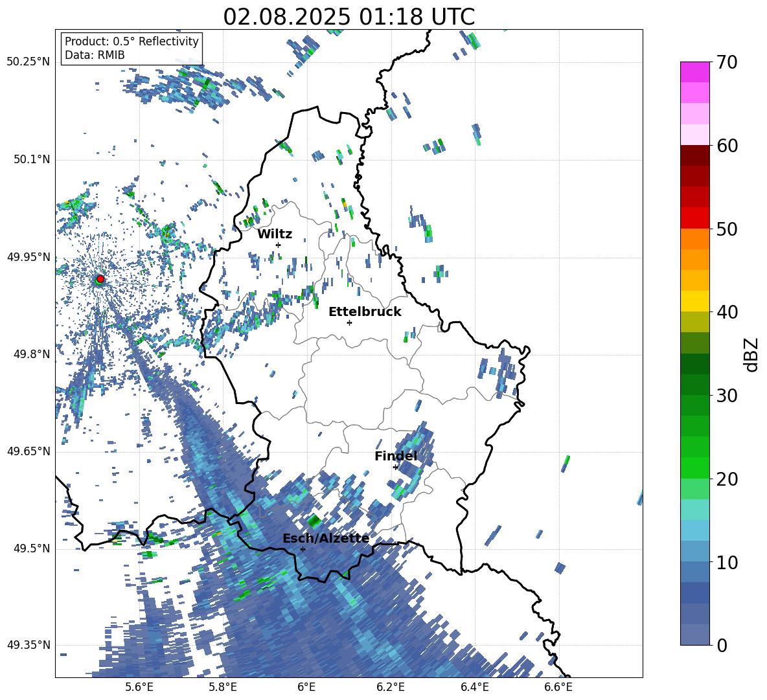
Task: Click the 5.6°E longitude tick label
Action: click(x=139, y=688)
